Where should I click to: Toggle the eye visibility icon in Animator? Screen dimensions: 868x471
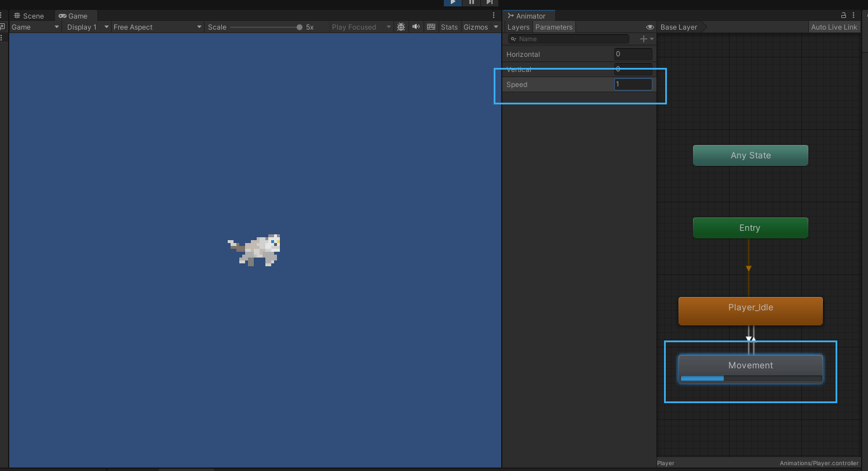click(x=650, y=27)
